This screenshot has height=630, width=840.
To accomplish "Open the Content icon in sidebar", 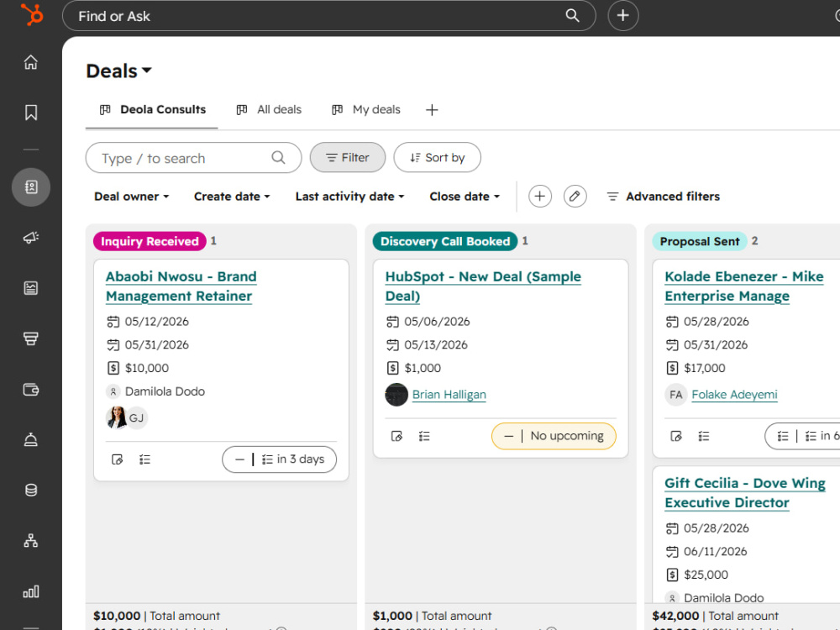I will tap(31, 288).
